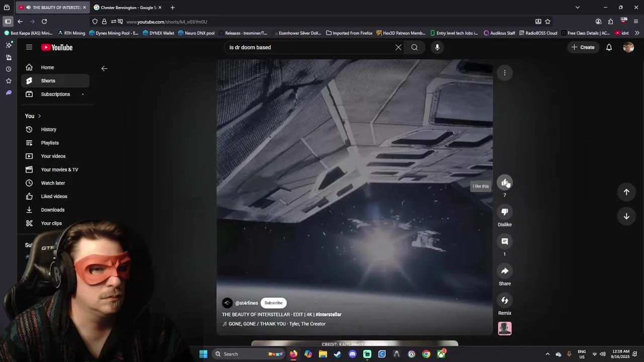Start voice search with microphone
This screenshot has height=362, width=644.
pos(437,47)
